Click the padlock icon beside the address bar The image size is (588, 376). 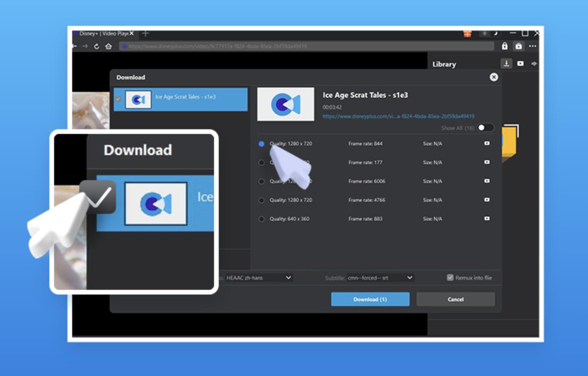(x=505, y=46)
